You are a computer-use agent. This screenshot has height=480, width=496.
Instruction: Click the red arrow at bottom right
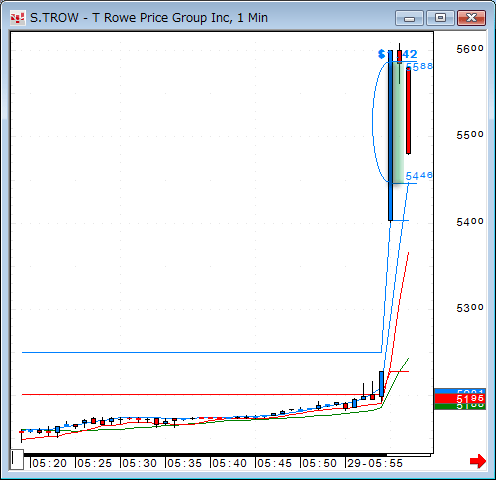(x=478, y=461)
